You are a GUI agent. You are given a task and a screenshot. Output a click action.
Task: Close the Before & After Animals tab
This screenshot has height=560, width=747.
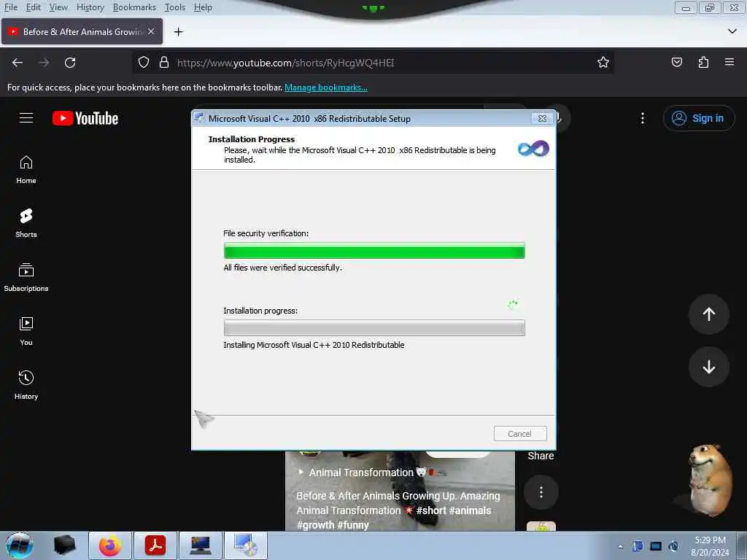151,31
